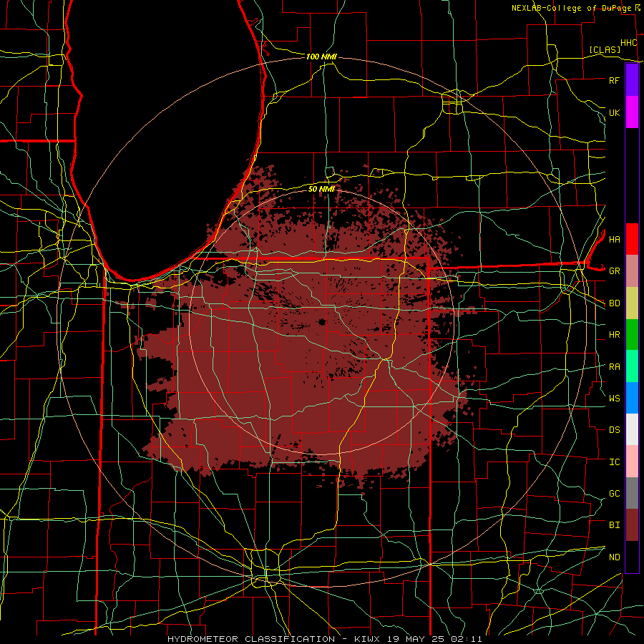Screen dimensions: 644x644
Task: Click the 'GR' legend label
Action: tap(614, 271)
